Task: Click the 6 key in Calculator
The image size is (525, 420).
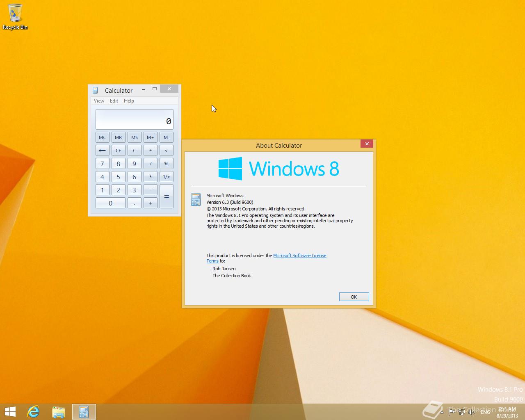Action: [x=135, y=177]
